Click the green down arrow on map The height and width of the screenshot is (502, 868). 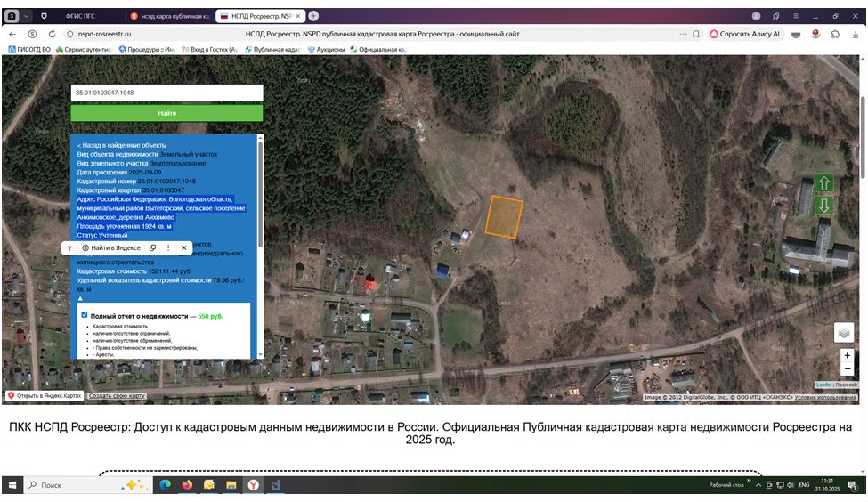[823, 206]
